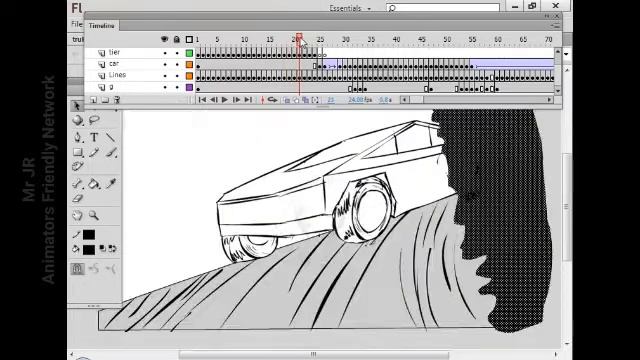
Task: Select the Eraser tool
Action: coord(78,198)
